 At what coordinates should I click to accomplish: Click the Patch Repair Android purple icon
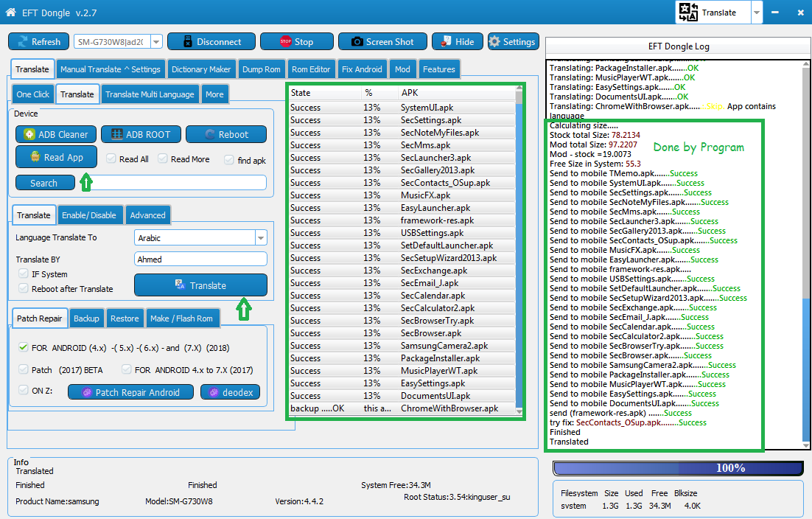pos(87,392)
